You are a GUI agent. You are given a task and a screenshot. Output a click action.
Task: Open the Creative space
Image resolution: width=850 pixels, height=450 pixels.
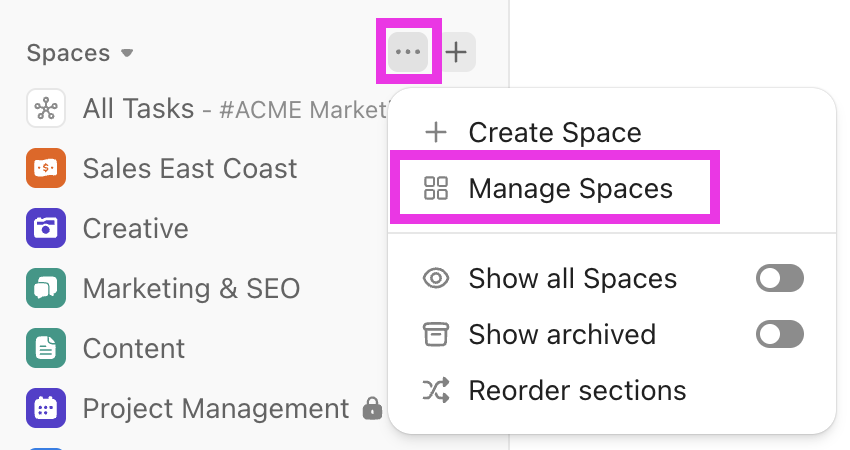click(136, 229)
